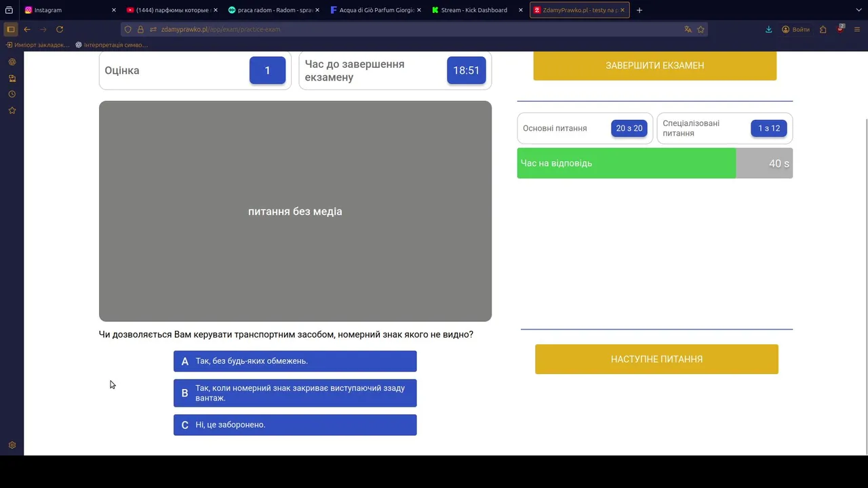
Task: Open site permissions icon in address bar
Action: pyautogui.click(x=153, y=29)
